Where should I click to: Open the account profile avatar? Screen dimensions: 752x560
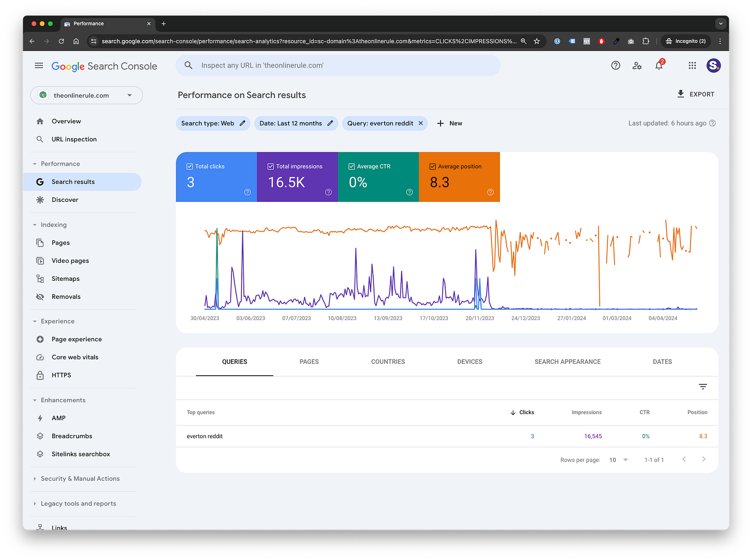click(x=713, y=66)
